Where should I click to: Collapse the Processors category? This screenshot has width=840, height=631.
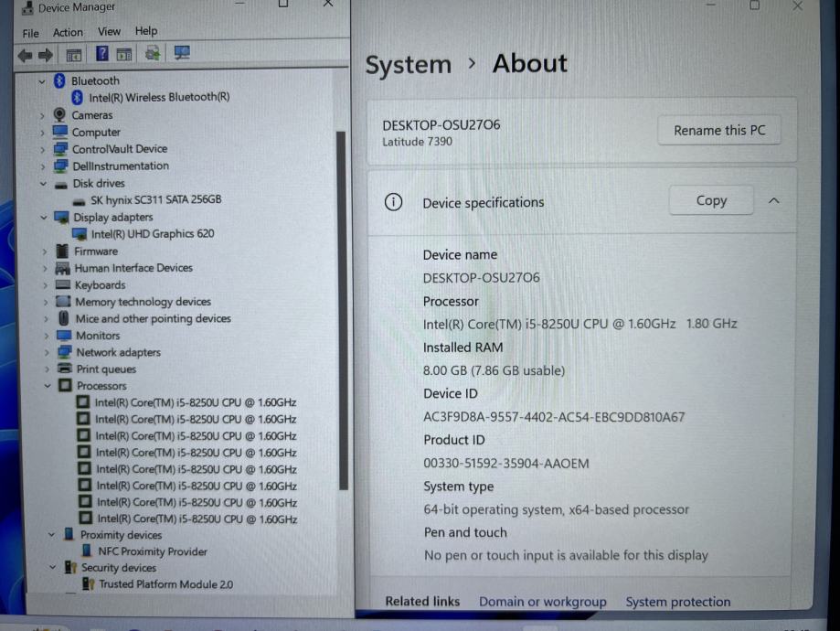[x=48, y=386]
